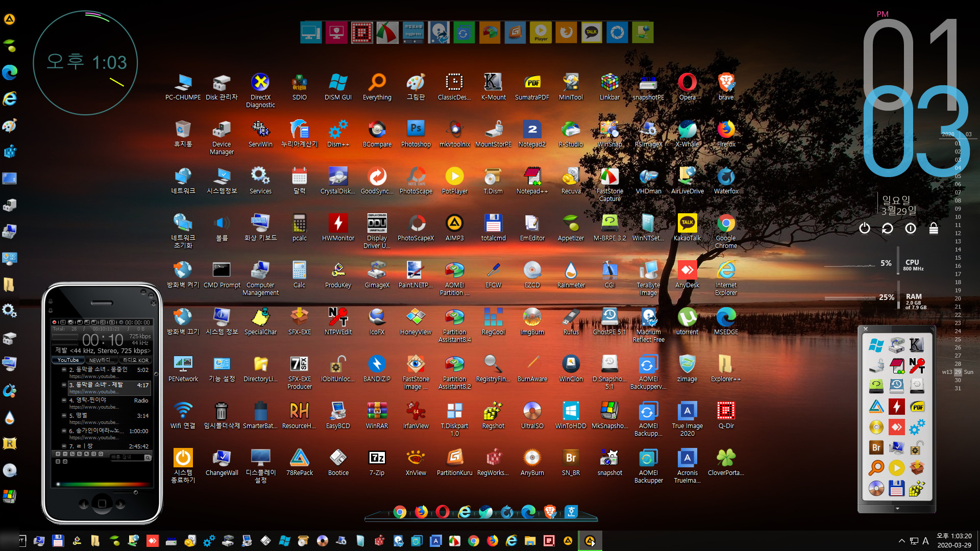The height and width of the screenshot is (551, 980).
Task: Open the Wifi 연결 desktop shortcut
Action: [183, 415]
